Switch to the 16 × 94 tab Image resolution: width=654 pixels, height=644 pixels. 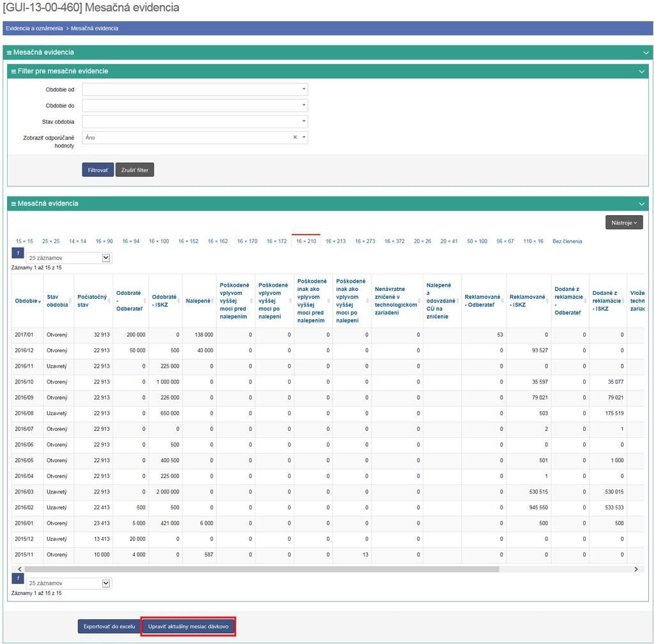[131, 241]
